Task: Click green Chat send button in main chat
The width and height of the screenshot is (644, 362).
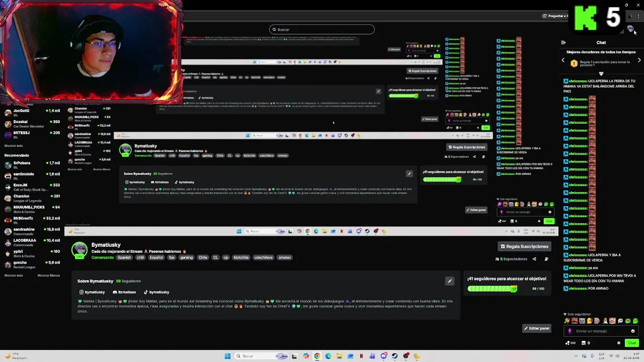Action: tap(631, 343)
